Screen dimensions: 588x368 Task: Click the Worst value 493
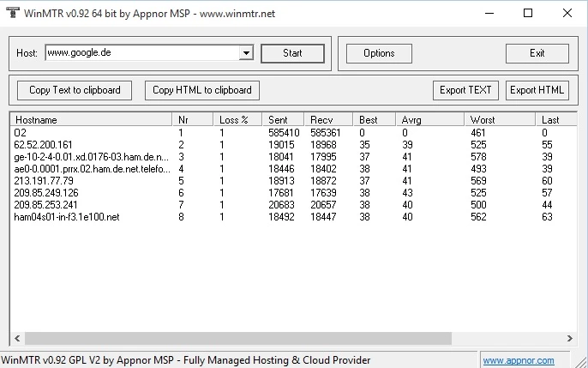[x=478, y=169]
